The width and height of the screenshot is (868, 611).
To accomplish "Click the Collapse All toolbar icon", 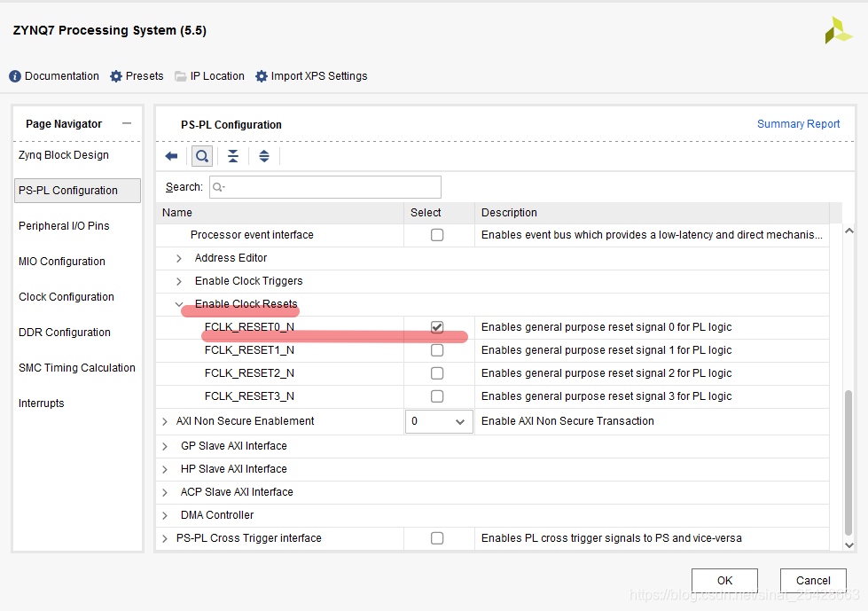I will click(x=233, y=157).
